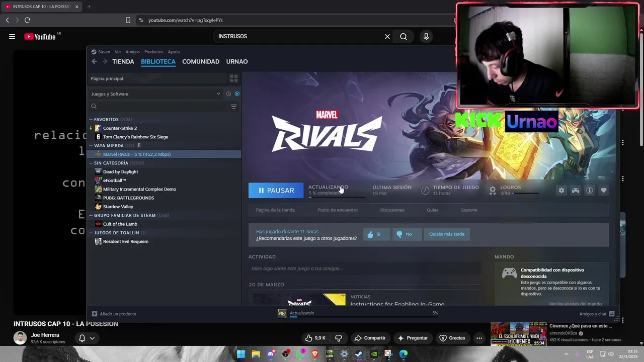Screen dimensions: 644x362
Task: Open the Ayuda menu in Steam
Action: (x=174, y=52)
